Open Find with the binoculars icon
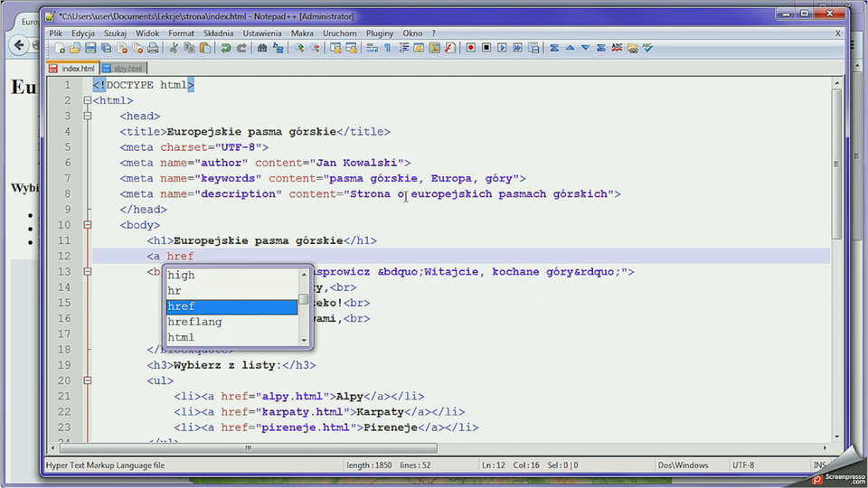The width and height of the screenshot is (868, 488). [262, 48]
